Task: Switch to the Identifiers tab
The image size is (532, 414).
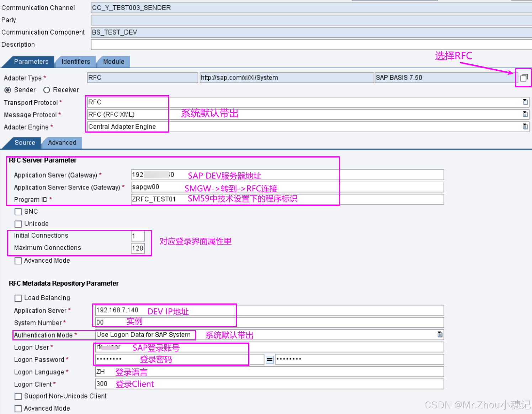Action: 75,61
